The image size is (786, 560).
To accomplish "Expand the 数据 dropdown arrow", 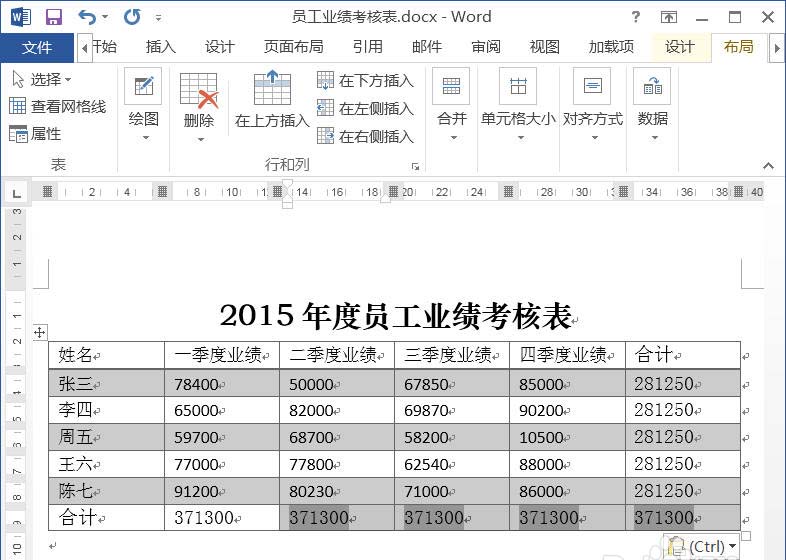I will (654, 138).
